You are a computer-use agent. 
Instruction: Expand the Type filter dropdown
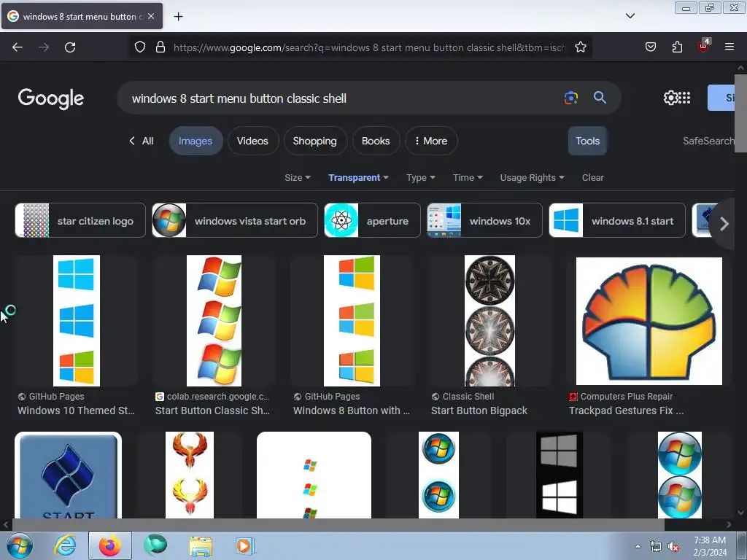point(421,178)
